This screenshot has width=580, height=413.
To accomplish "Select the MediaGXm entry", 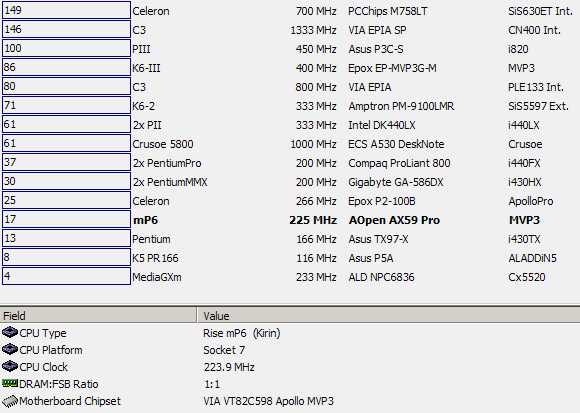I will [157, 277].
